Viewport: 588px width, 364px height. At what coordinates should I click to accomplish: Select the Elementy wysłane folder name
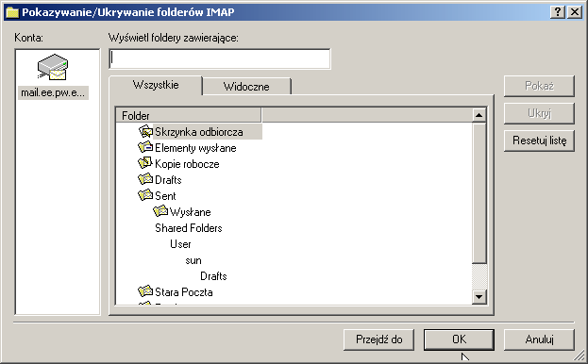click(x=195, y=148)
